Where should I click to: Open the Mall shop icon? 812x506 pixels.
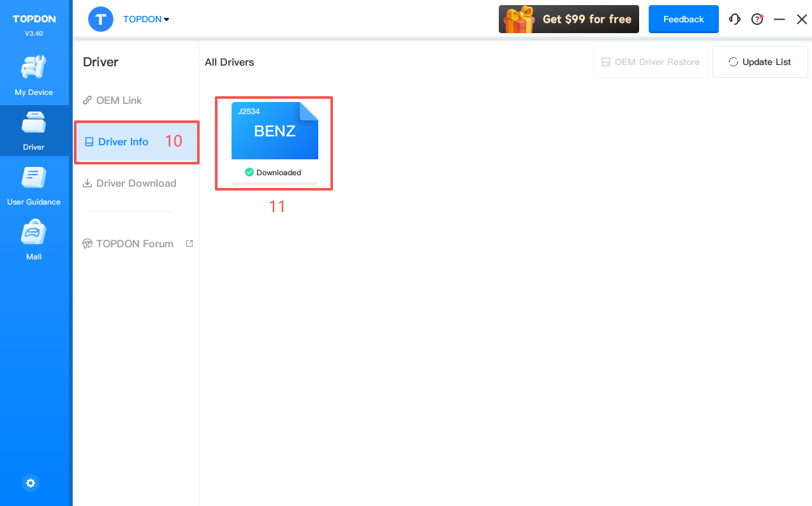(34, 240)
